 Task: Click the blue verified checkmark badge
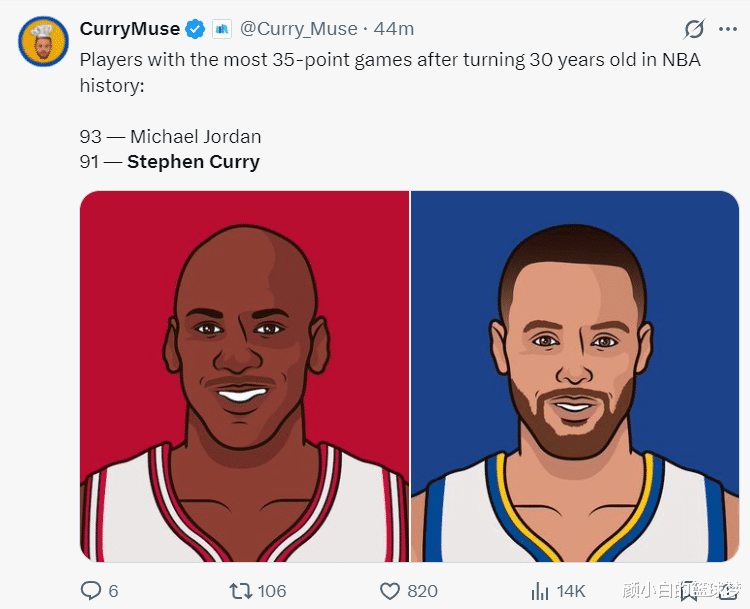pyautogui.click(x=196, y=29)
